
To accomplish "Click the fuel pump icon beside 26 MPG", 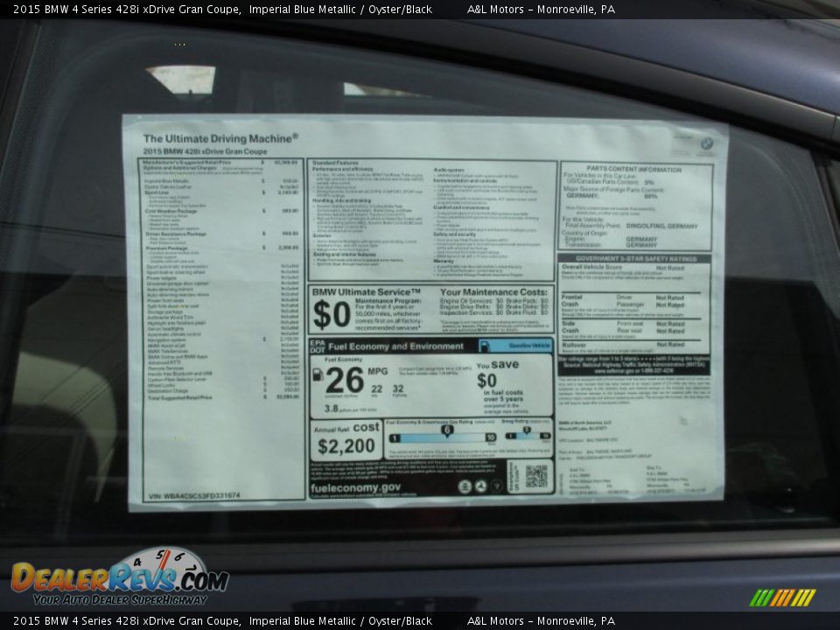I will (317, 374).
